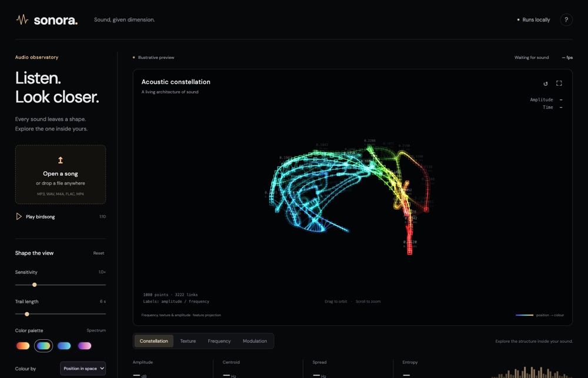Click the mini spectrum bar chart
This screenshot has width=588, height=378.
pyautogui.click(x=532, y=372)
